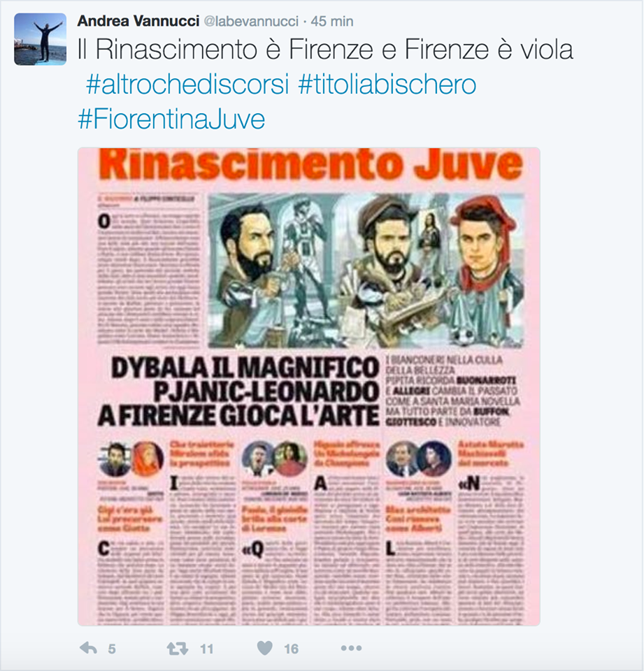Click the reply arrow icon
Viewport: 644px width, 671px height.
click(89, 649)
